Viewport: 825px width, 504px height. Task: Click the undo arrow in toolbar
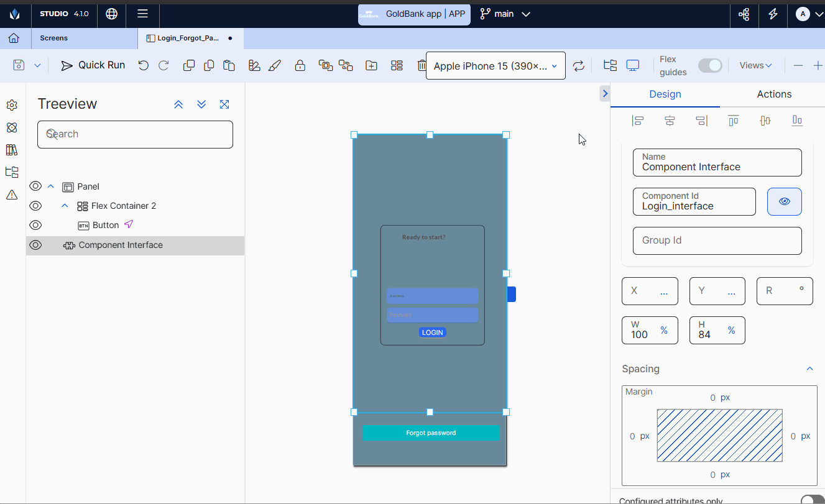pyautogui.click(x=144, y=66)
